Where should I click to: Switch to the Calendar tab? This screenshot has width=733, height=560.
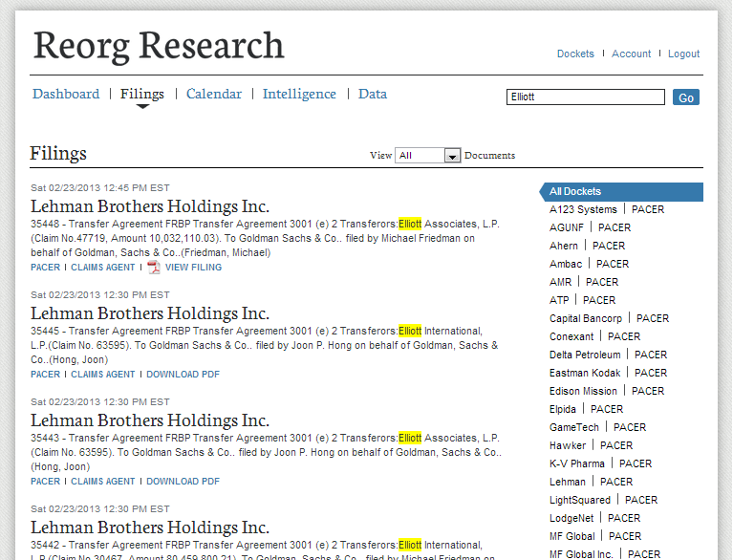click(214, 94)
